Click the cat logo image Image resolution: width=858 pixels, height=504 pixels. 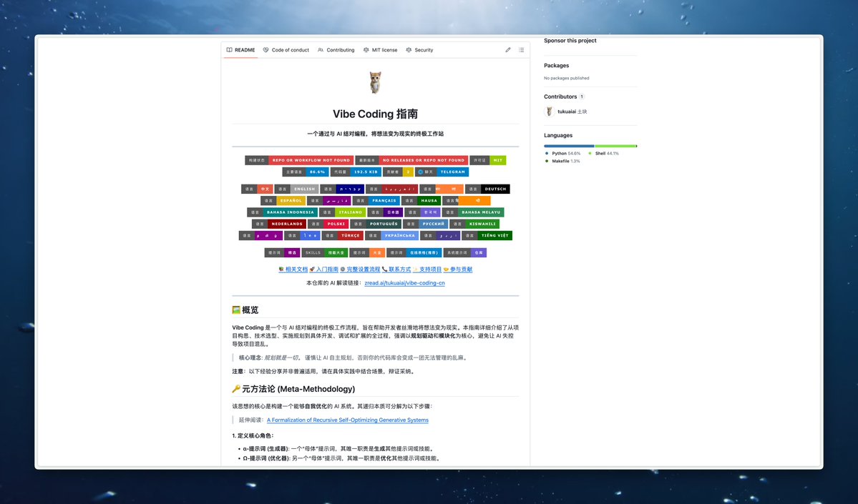(x=376, y=82)
